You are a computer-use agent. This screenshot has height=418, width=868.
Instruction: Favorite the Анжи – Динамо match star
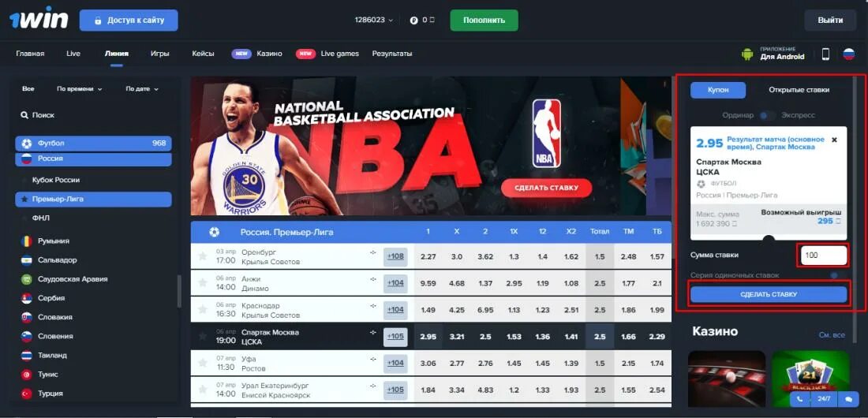pos(203,283)
